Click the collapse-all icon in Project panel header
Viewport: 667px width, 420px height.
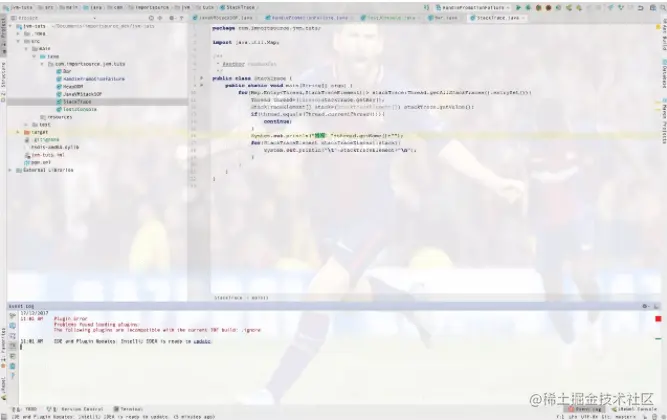tap(160, 18)
